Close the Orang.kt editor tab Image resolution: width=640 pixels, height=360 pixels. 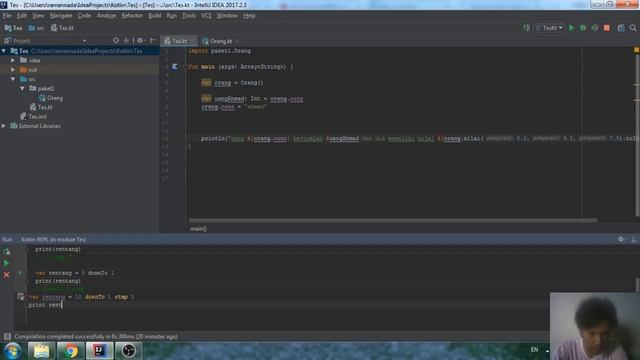tap(237, 41)
